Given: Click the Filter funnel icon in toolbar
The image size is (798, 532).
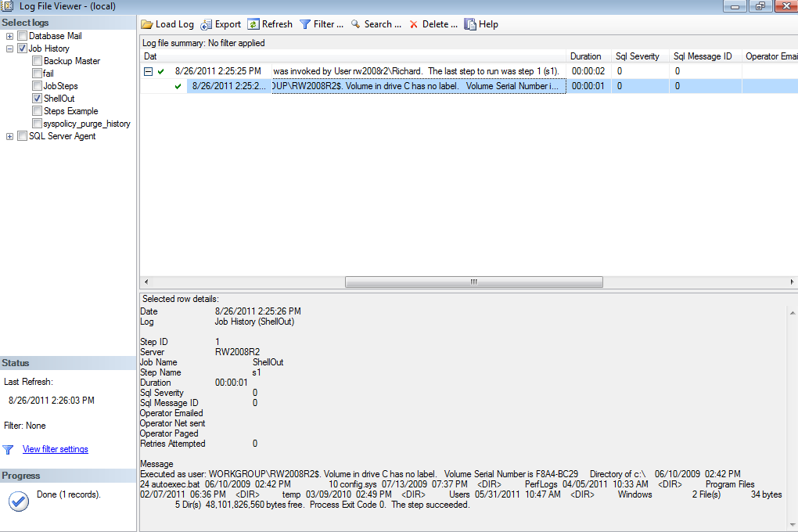Looking at the screenshot, I should click(305, 24).
